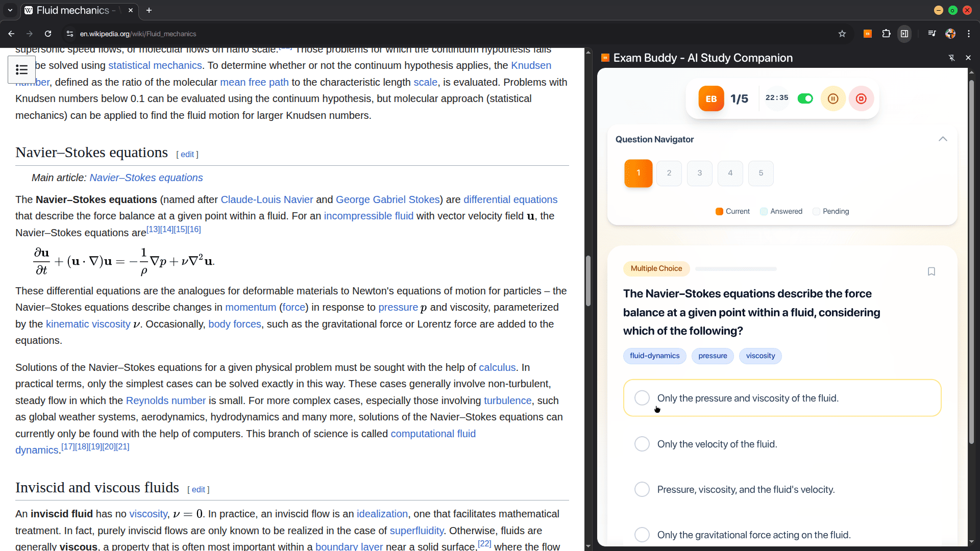
Task: Toggle the green timer switch
Action: pos(805,98)
